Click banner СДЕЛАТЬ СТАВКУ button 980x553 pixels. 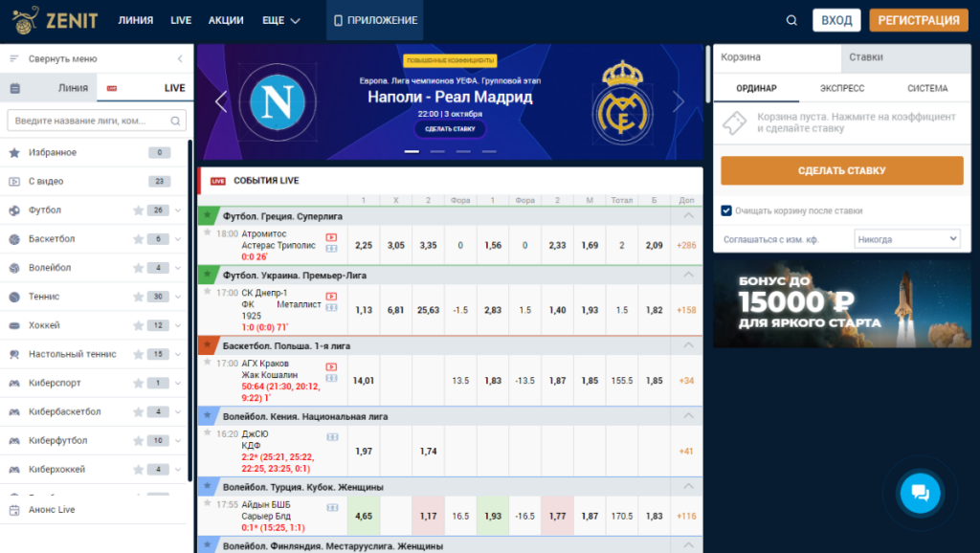coord(450,129)
